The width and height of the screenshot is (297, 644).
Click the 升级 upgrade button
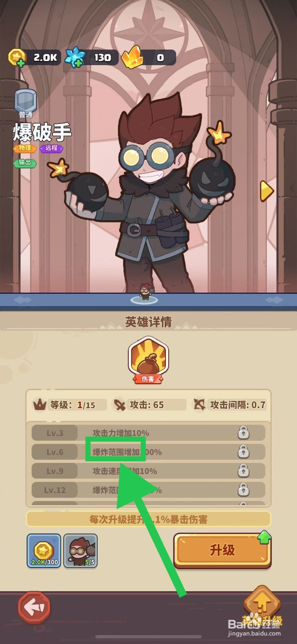coord(223,550)
